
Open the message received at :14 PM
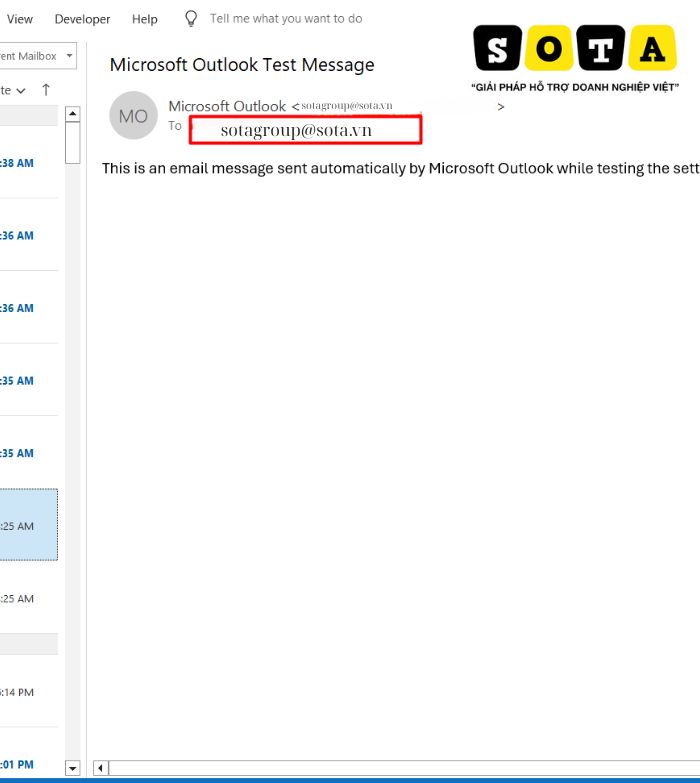point(29,692)
